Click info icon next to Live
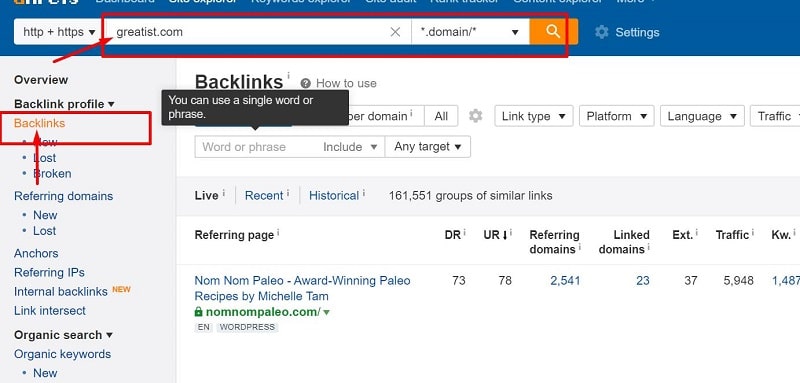800x383 pixels. [223, 192]
